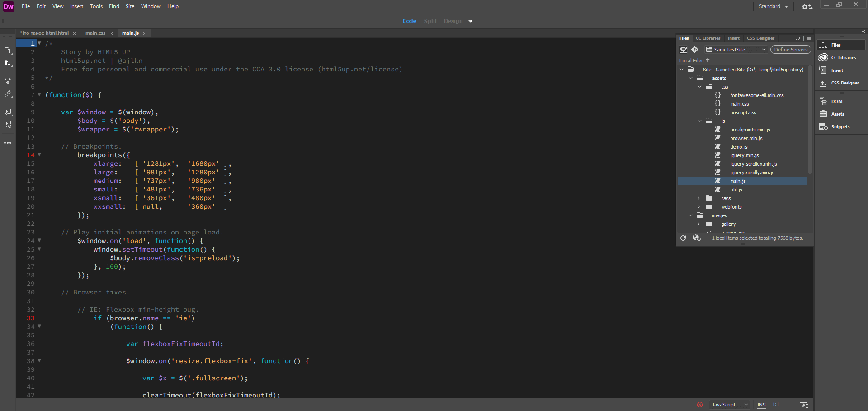Select main.js in the file tree

(742, 181)
